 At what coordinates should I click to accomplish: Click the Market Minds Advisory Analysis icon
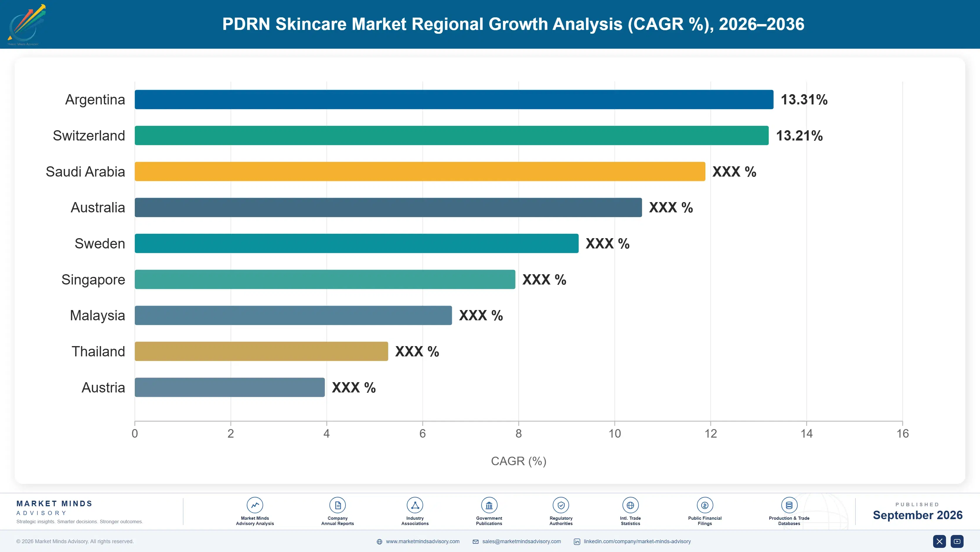click(x=255, y=505)
